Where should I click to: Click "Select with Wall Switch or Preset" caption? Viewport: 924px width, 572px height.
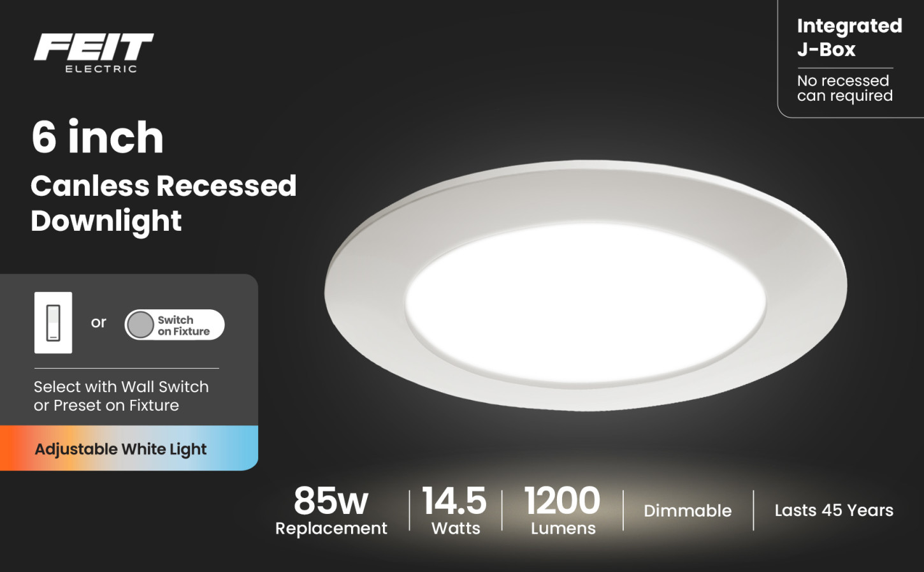121,396
